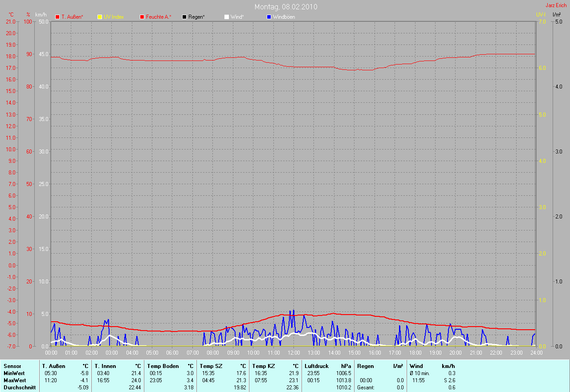Select the Luftdruck column header
570x392 pixels.
tap(317, 366)
